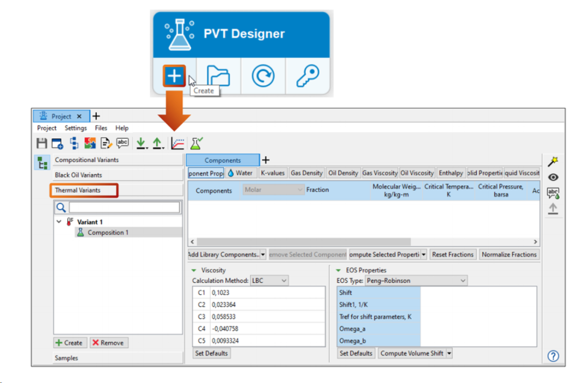588x383 pixels.
Task: Open the Settings menu
Action: pos(76,128)
